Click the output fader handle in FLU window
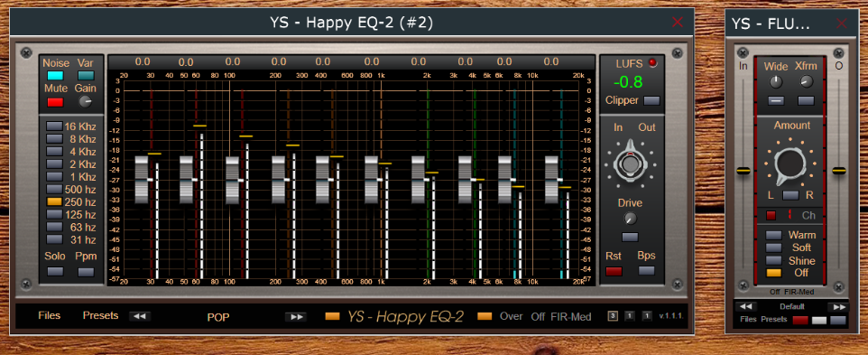Viewport: 868px width, 355px height. [x=839, y=171]
